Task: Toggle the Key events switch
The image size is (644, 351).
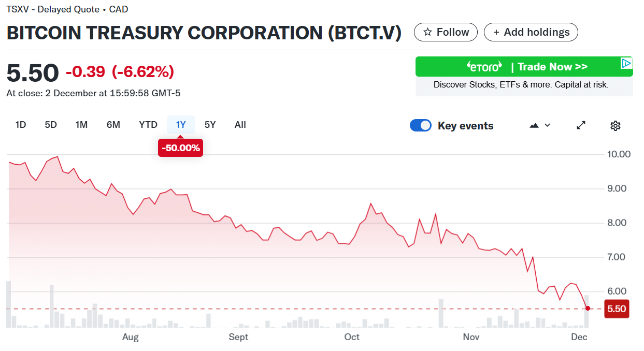Action: (420, 125)
